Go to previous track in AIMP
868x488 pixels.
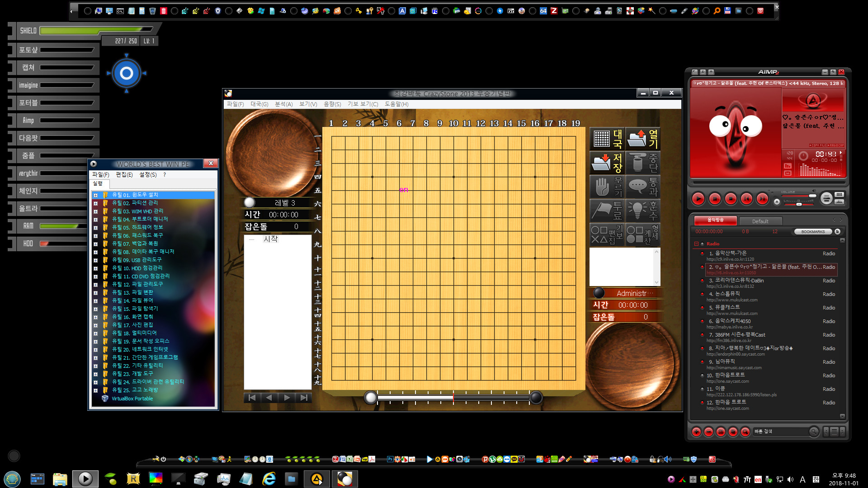click(746, 199)
